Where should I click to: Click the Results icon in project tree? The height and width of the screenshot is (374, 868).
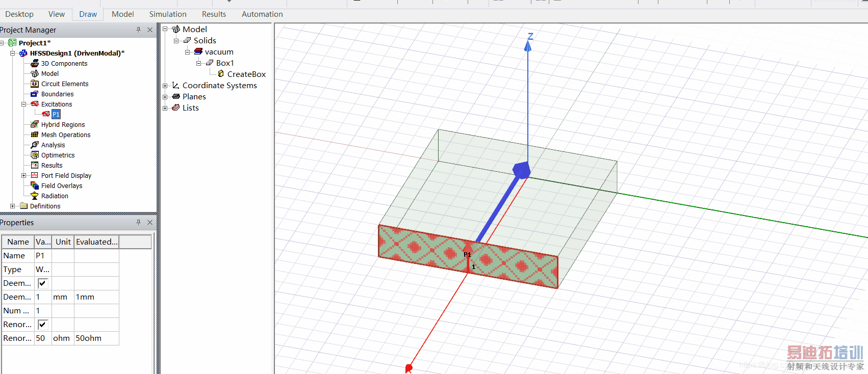(x=35, y=165)
